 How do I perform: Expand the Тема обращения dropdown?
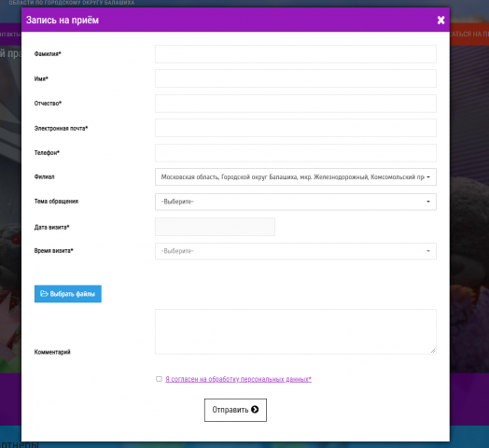[x=296, y=202]
